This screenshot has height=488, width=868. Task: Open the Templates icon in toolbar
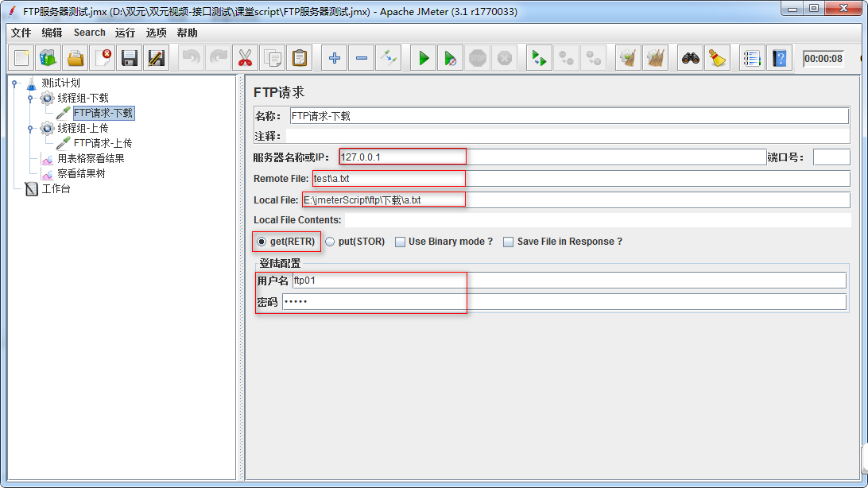[x=48, y=58]
